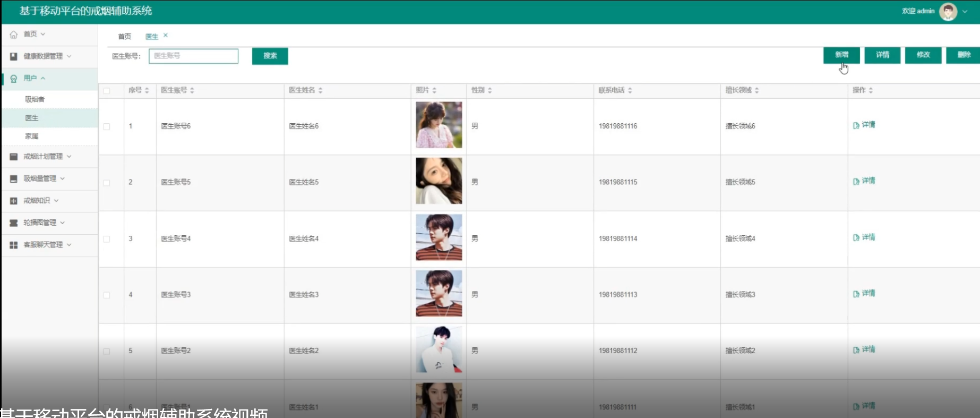Image resolution: width=980 pixels, height=418 pixels.
Task: Click phone number 19819881116
Action: click(x=618, y=126)
